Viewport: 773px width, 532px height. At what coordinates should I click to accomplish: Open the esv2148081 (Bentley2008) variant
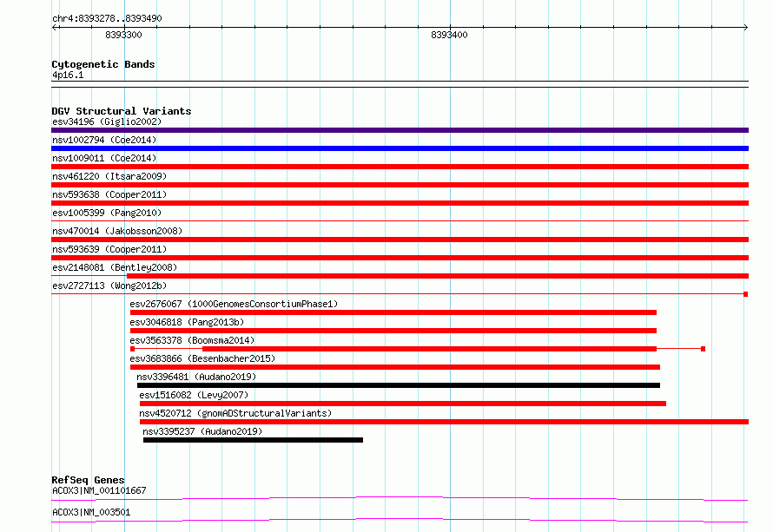click(115, 267)
